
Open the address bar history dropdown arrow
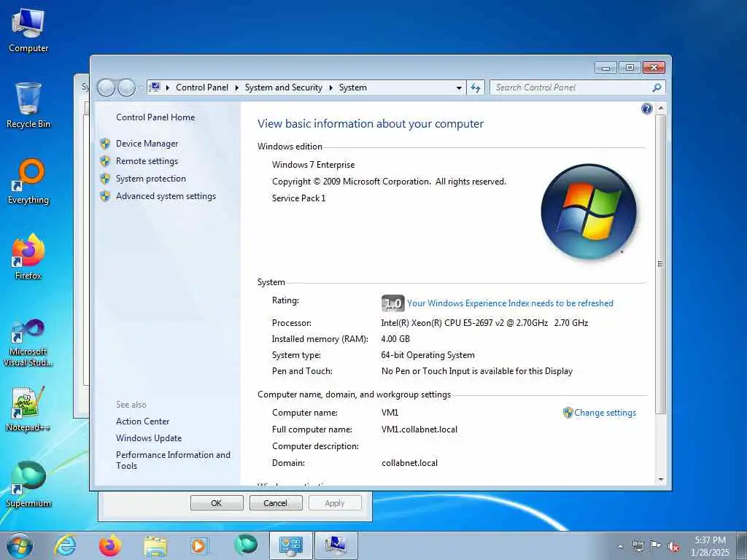(x=459, y=87)
